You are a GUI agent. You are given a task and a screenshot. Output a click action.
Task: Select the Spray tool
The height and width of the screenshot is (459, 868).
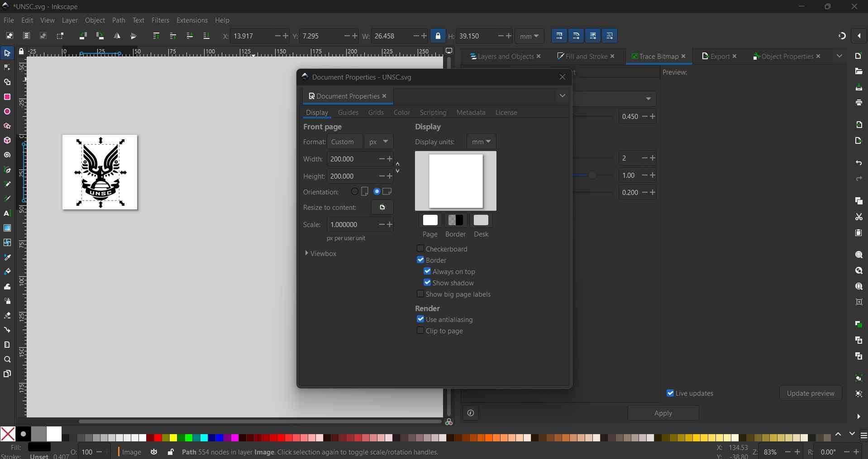click(x=7, y=301)
